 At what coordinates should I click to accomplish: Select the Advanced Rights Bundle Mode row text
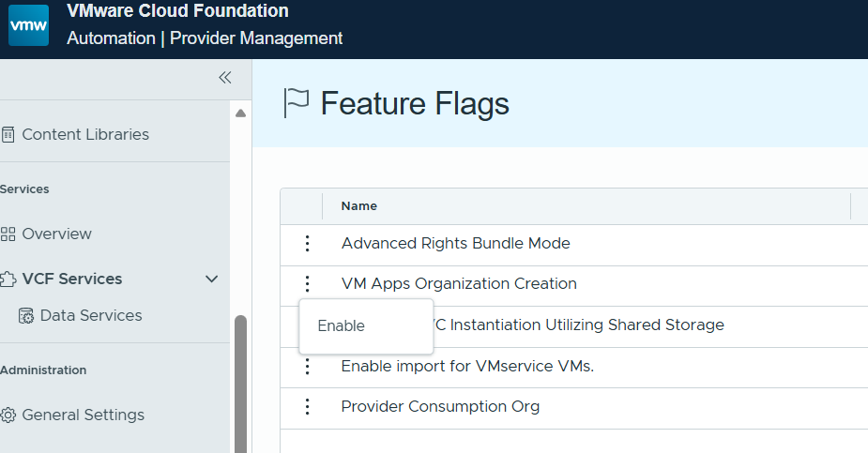pos(455,244)
